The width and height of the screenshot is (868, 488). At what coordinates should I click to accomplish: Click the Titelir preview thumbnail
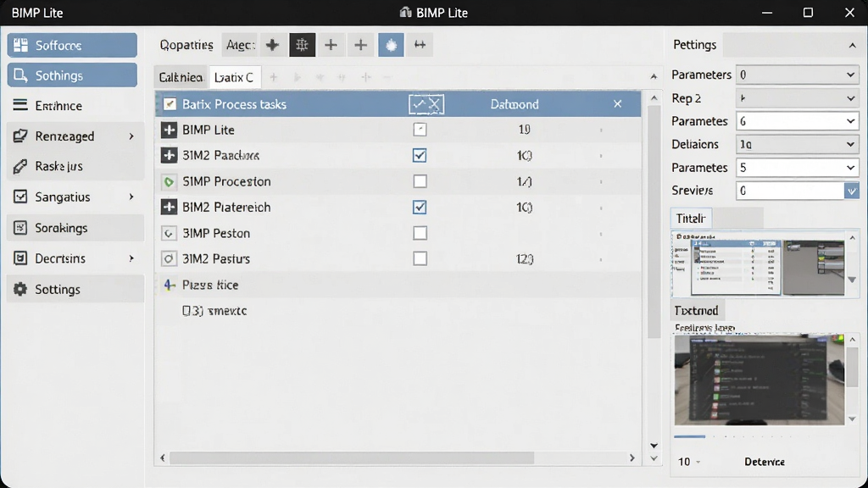(x=759, y=264)
